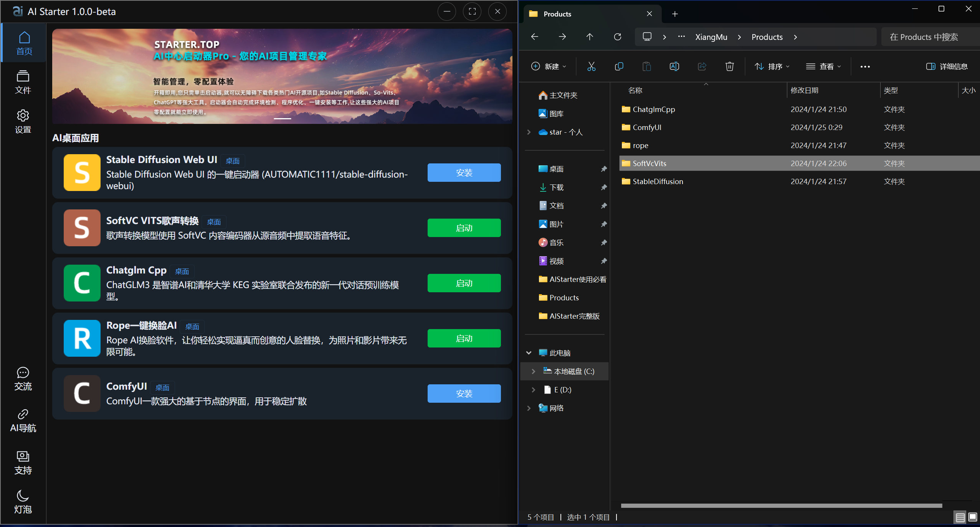980x527 pixels.
Task: Click the 在 Products 中搜索 search box
Action: point(930,37)
